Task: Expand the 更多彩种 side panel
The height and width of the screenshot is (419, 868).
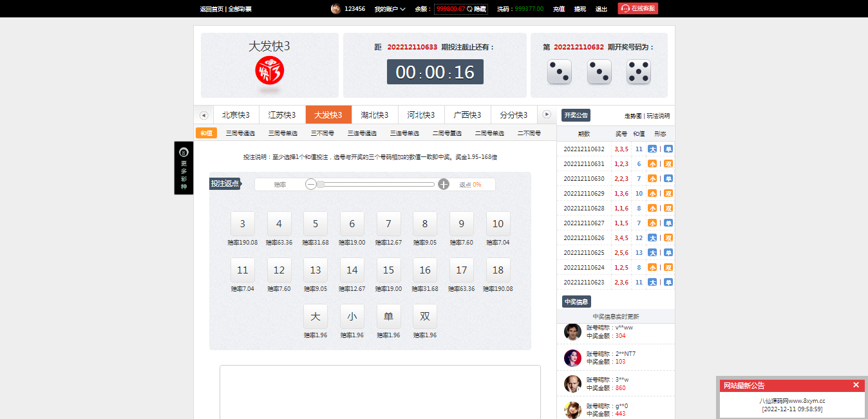Action: point(184,168)
